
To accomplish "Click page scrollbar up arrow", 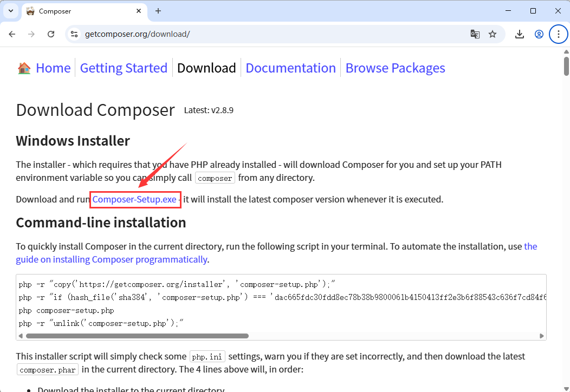I will [566, 51].
